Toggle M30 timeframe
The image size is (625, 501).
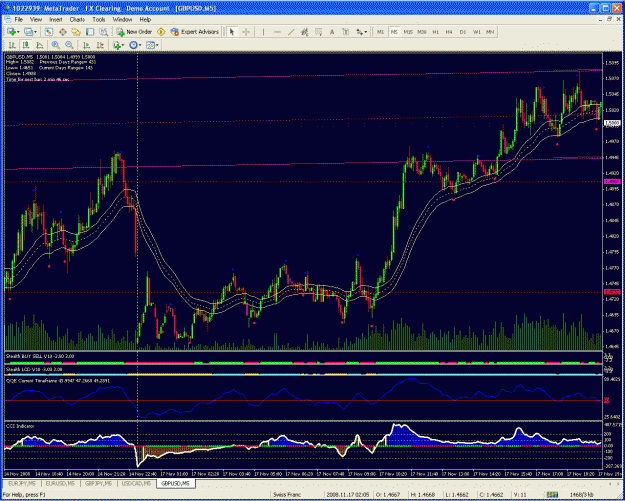click(422, 32)
